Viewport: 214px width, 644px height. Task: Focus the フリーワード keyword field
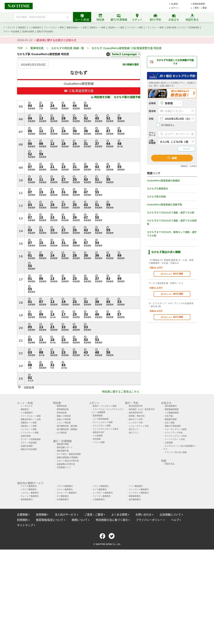[x=176, y=134]
